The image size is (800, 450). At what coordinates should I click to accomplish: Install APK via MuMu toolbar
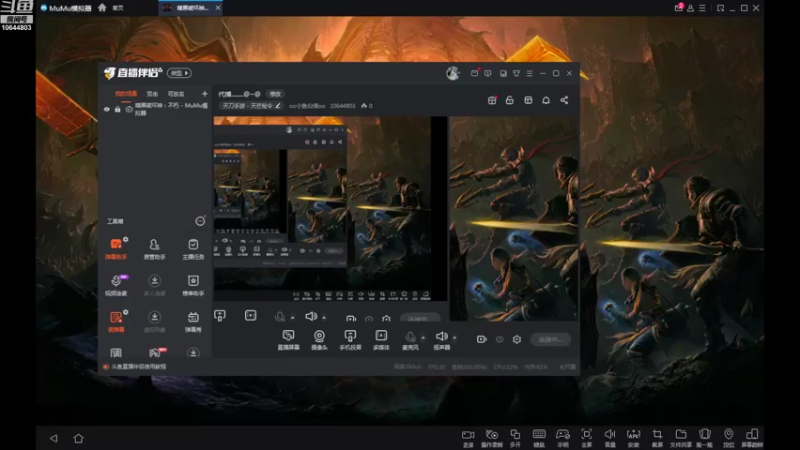[x=633, y=438]
